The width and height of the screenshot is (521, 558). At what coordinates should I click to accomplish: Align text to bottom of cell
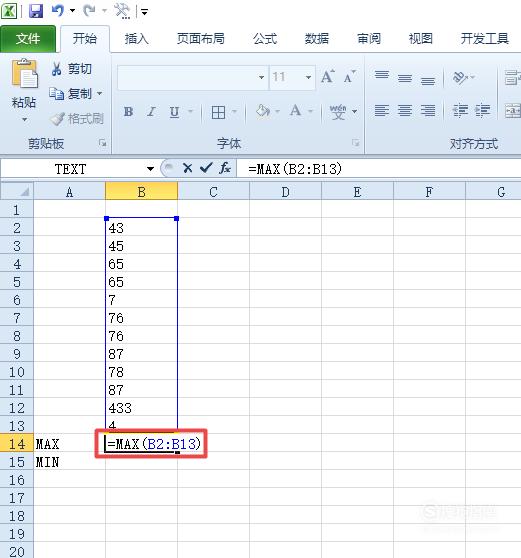point(427,80)
